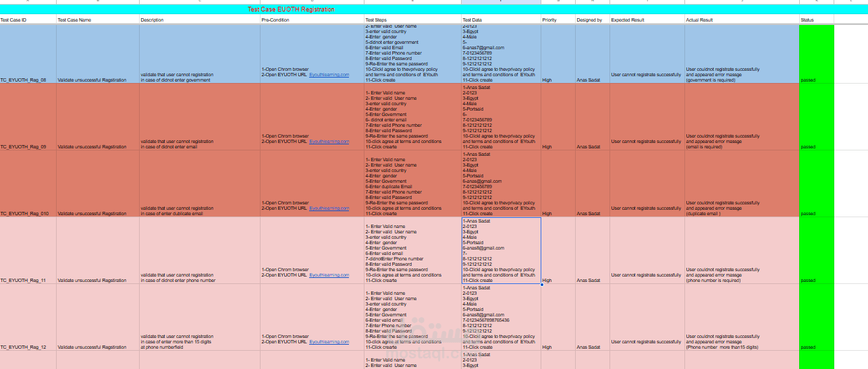
Task: Click actual result "(email is required)" cell
Action: coord(742,117)
